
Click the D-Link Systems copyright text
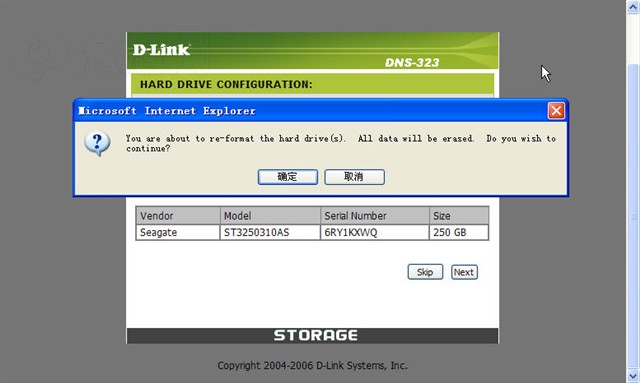click(x=312, y=365)
